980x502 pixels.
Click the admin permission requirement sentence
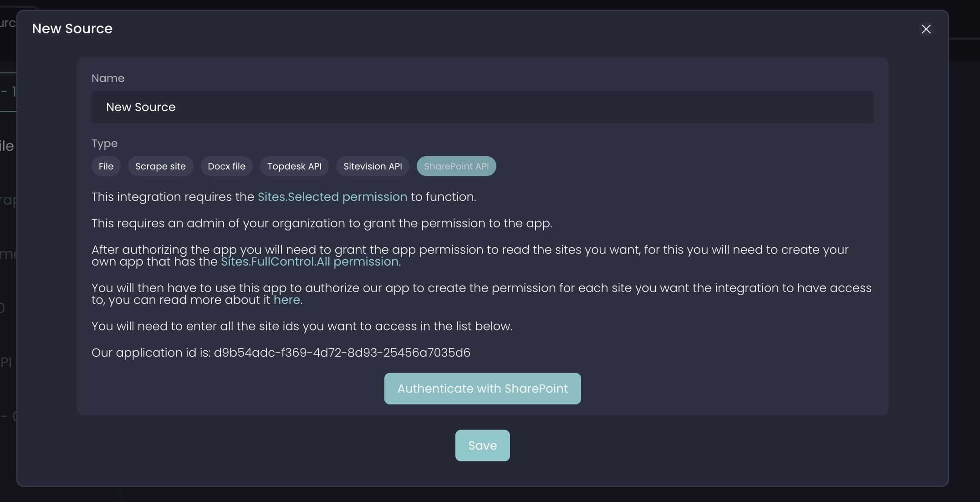322,223
